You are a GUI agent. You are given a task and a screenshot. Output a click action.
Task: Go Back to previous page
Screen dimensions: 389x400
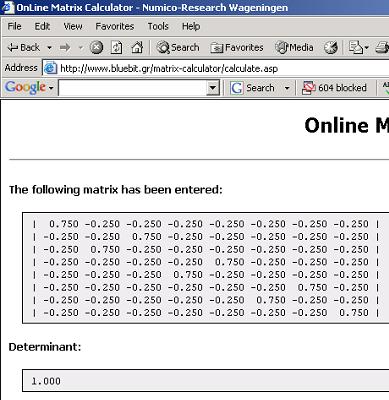pyautogui.click(x=24, y=48)
